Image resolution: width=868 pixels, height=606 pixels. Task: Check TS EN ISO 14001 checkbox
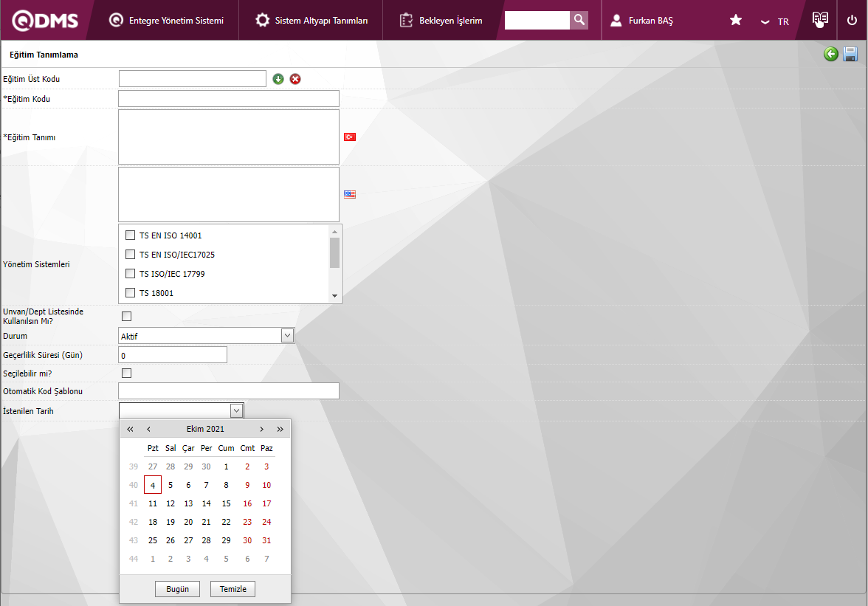[x=130, y=235]
